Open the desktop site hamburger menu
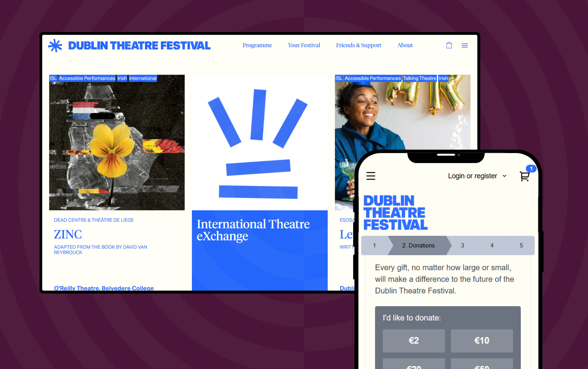Screen dimensions: 588x369 465,45
